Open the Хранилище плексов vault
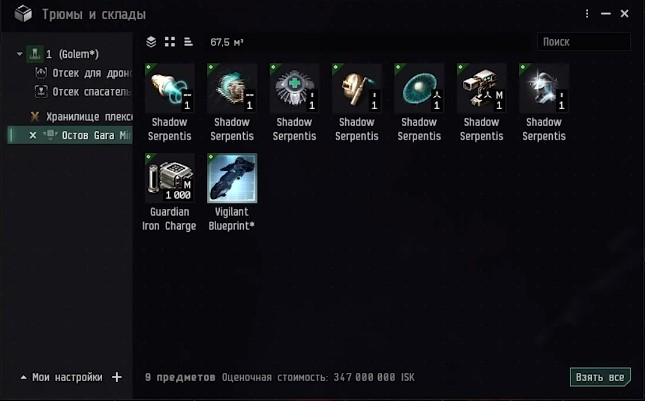This screenshot has height=401, width=645. click(x=81, y=117)
